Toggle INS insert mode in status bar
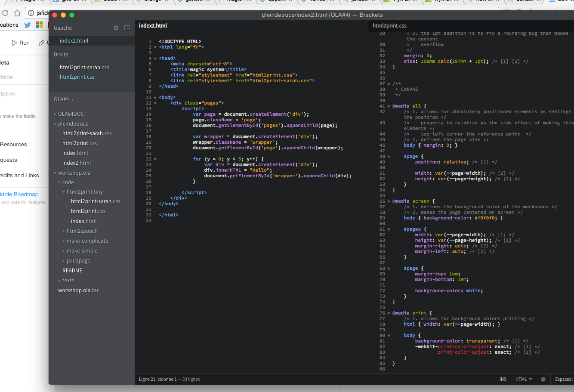The width and height of the screenshot is (574, 392). [503, 379]
